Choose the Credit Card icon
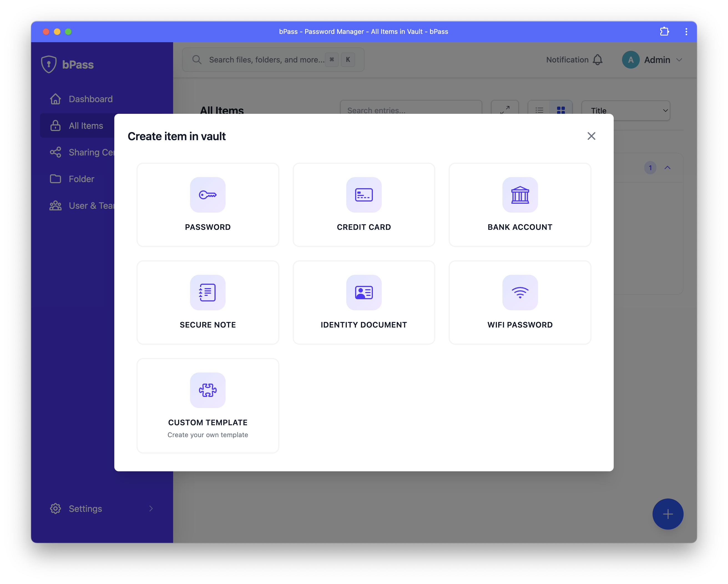Screen dimensions: 728x584 pos(364,195)
